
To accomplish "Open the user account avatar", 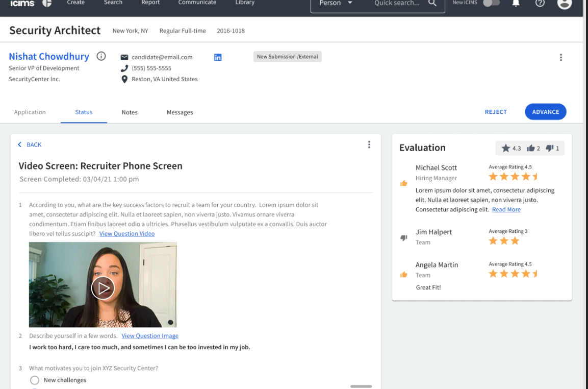I will [x=565, y=3].
